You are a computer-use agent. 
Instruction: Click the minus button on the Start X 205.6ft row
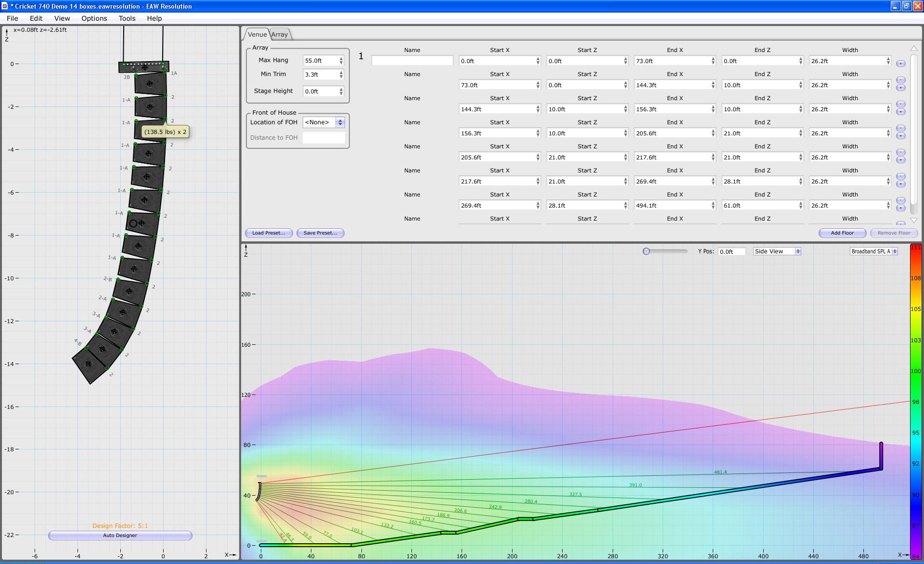point(900,152)
